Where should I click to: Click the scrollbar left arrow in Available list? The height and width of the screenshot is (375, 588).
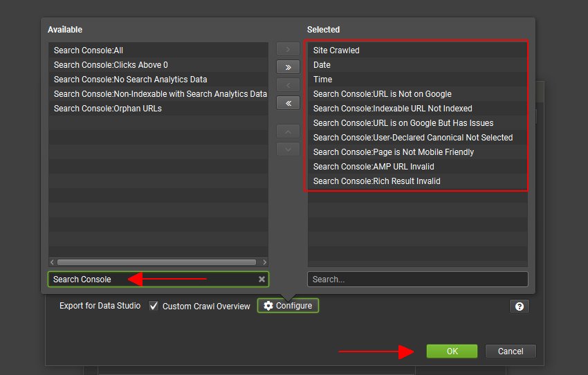click(x=52, y=262)
